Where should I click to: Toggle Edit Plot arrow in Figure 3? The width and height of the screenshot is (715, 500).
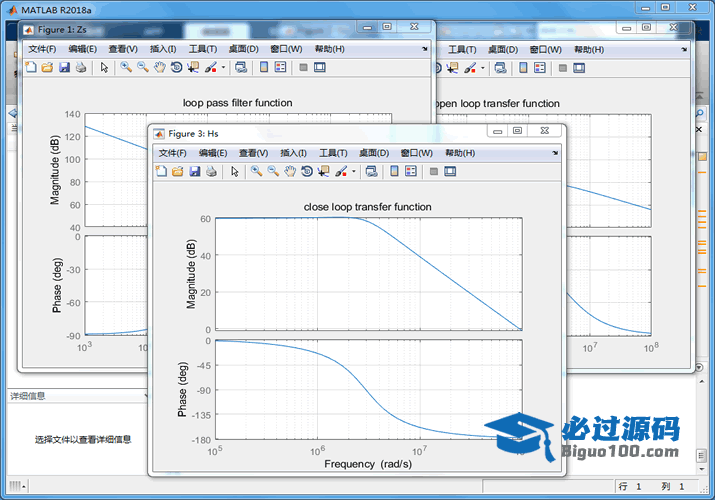[234, 172]
